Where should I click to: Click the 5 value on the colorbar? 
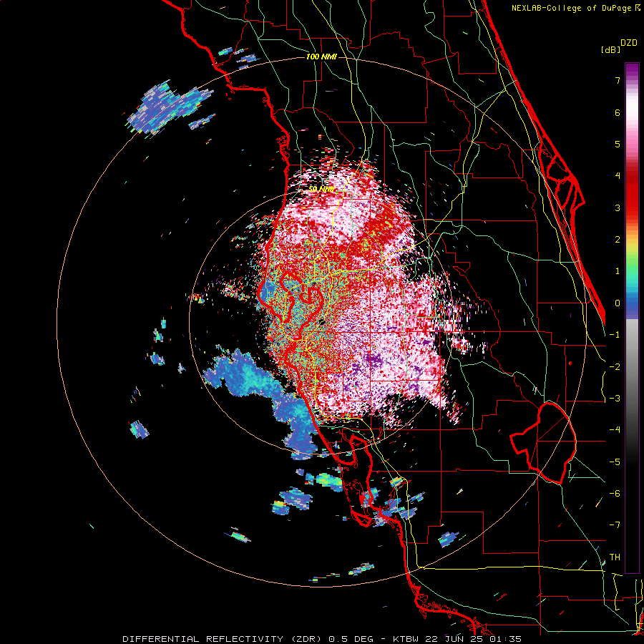click(x=618, y=144)
